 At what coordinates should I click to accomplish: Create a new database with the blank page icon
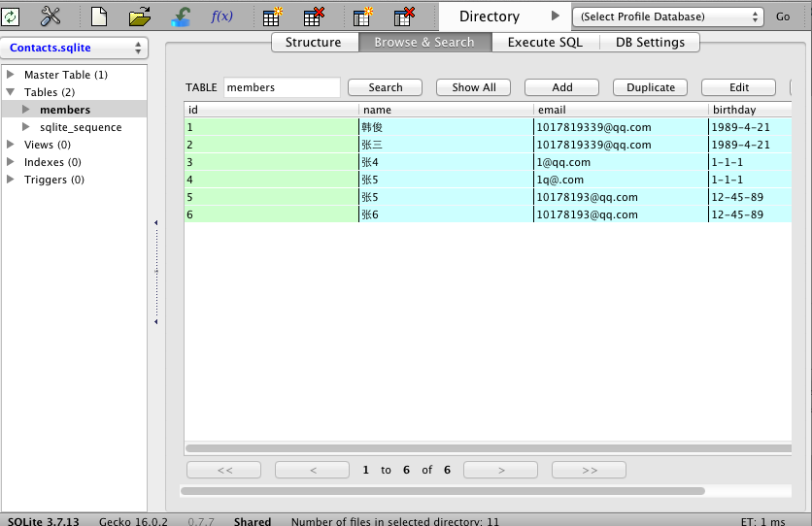point(99,16)
